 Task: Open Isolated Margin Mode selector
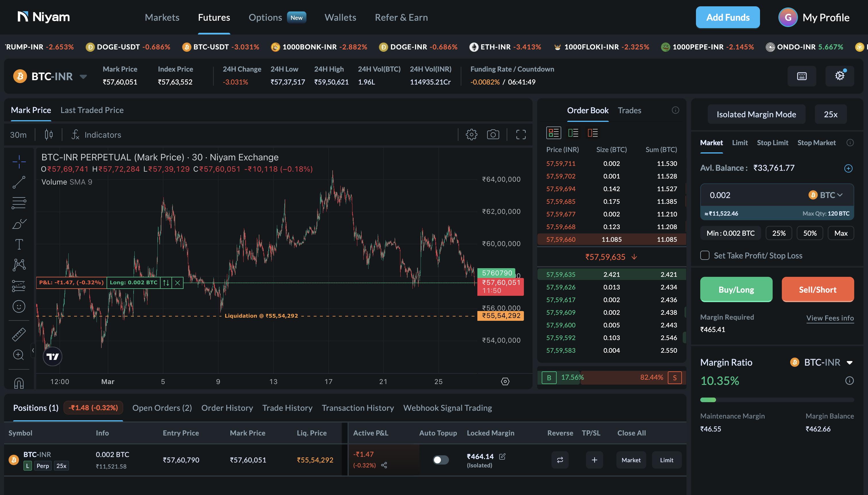click(x=756, y=114)
